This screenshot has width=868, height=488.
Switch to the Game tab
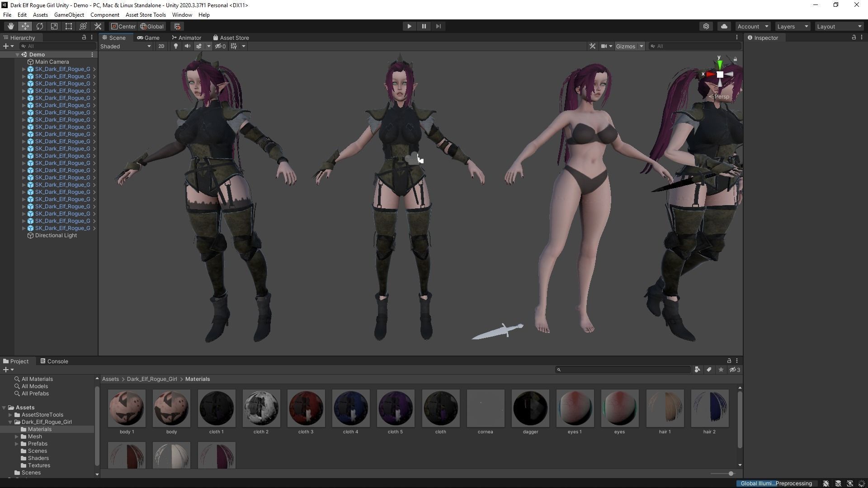click(x=148, y=38)
